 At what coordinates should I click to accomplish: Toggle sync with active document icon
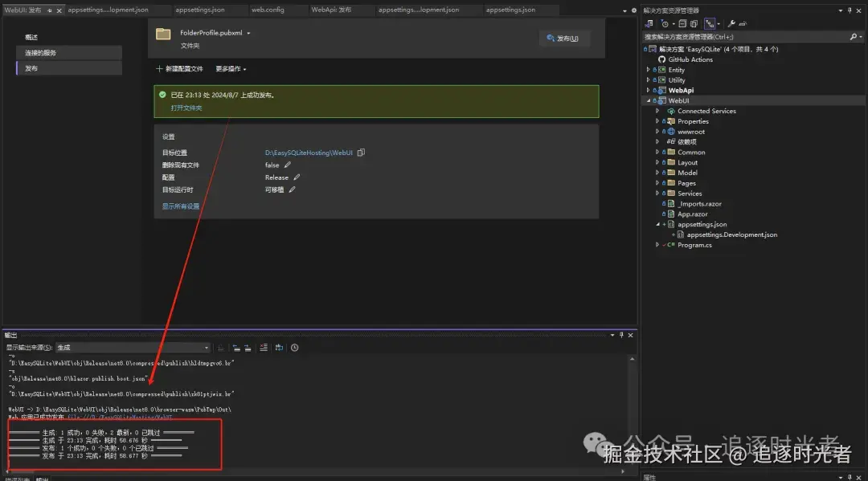tap(710, 24)
